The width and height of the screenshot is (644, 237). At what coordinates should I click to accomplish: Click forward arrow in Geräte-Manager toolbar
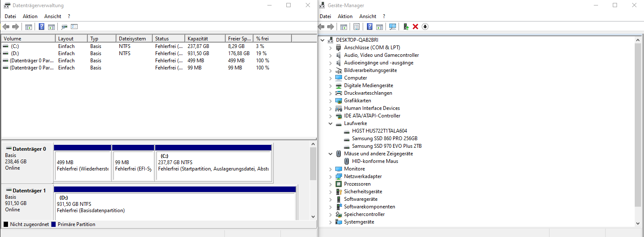(x=331, y=27)
